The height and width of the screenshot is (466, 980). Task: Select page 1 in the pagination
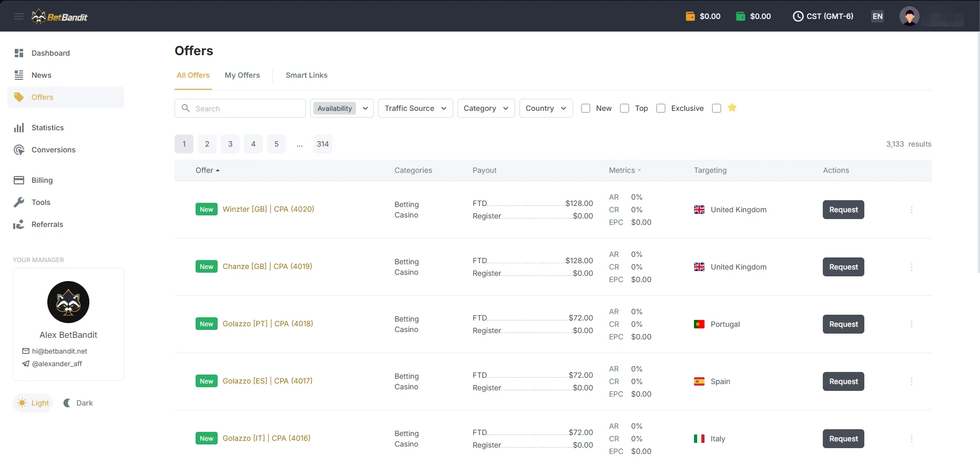pos(184,144)
